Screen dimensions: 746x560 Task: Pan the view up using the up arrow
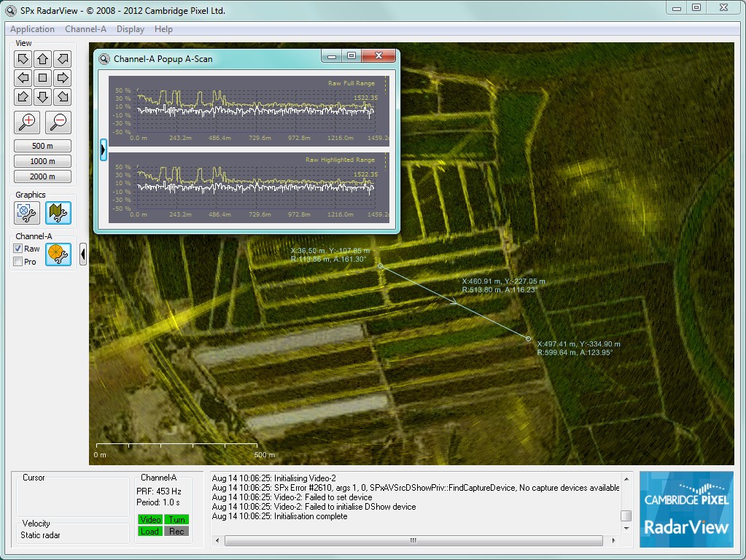(x=42, y=58)
